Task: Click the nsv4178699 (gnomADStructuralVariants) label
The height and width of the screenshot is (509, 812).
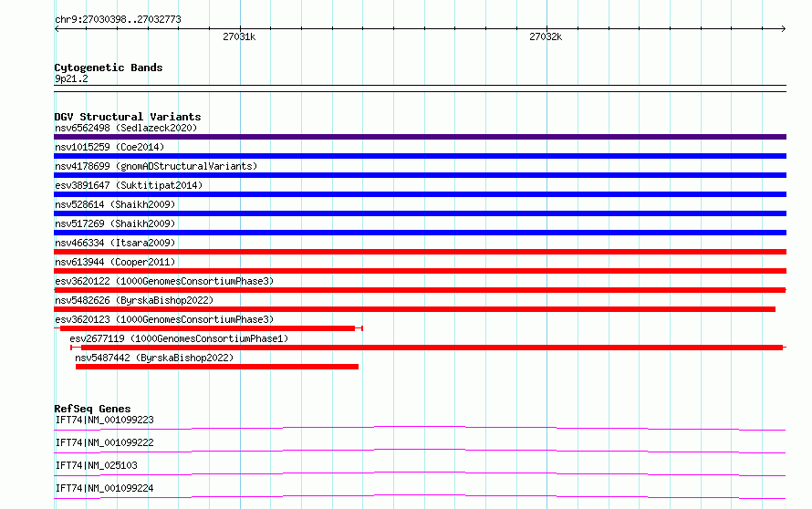Action: pos(156,166)
